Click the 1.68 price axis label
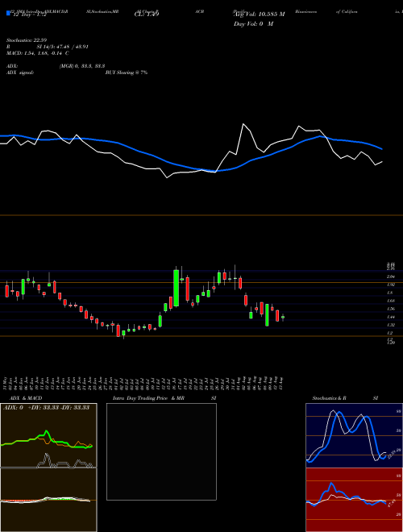This screenshot has height=532, width=403. point(390,301)
